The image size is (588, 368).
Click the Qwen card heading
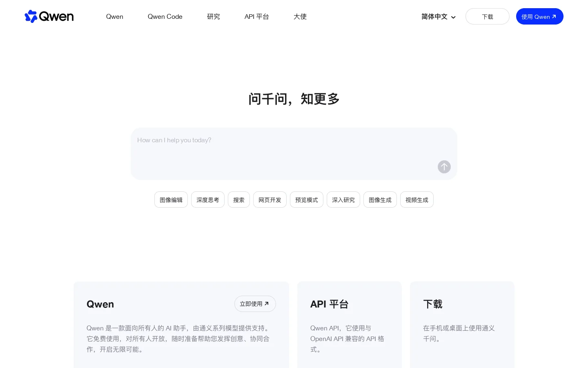click(x=100, y=304)
